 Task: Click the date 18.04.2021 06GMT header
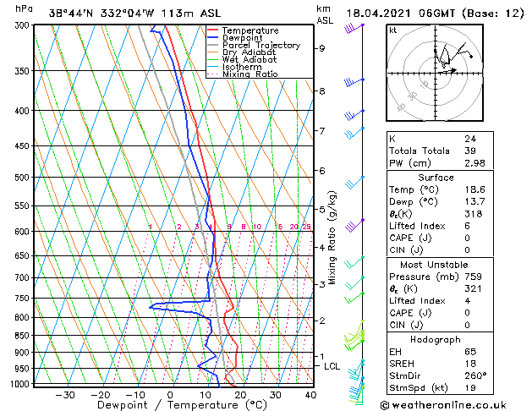[401, 14]
